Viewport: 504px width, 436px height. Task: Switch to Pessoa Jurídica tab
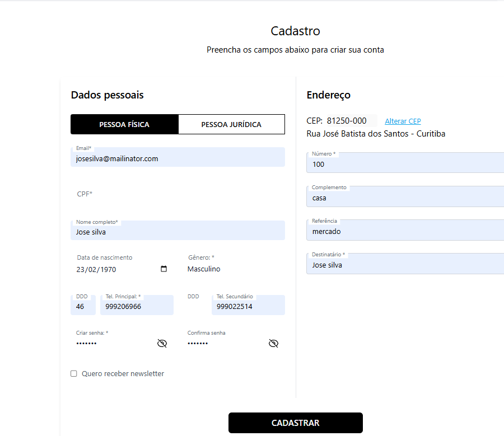click(x=231, y=124)
